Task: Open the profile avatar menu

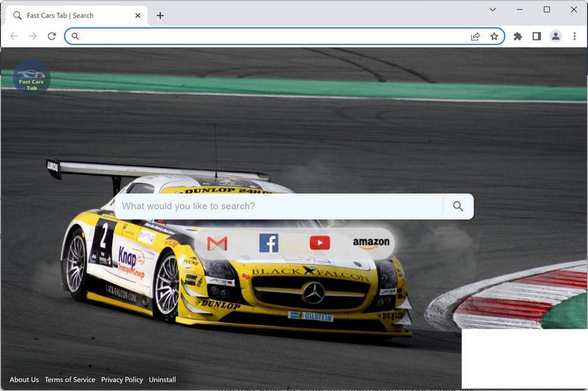Action: [556, 36]
